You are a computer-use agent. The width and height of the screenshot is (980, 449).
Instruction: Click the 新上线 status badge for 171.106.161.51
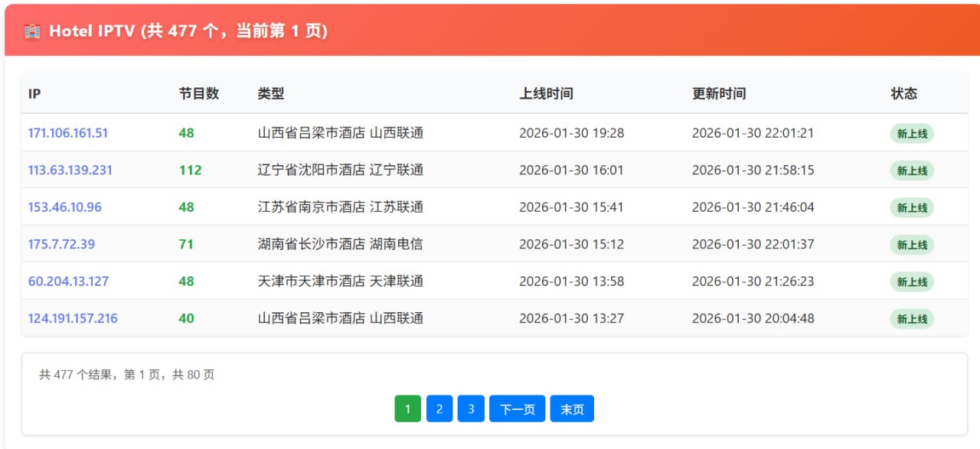click(911, 132)
